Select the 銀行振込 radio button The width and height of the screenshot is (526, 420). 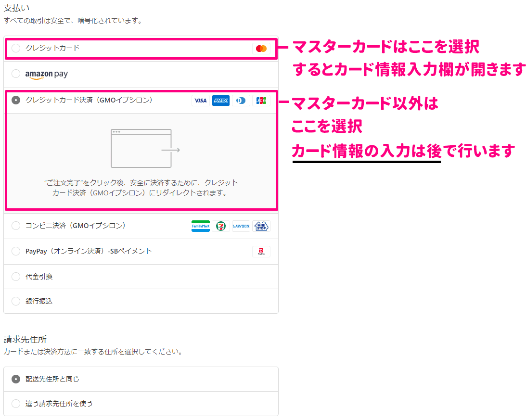[x=16, y=301]
